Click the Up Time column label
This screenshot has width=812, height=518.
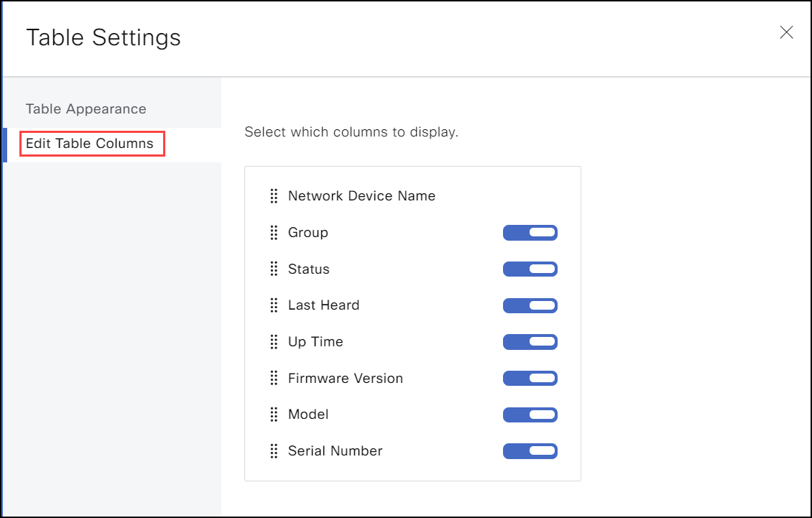(315, 342)
